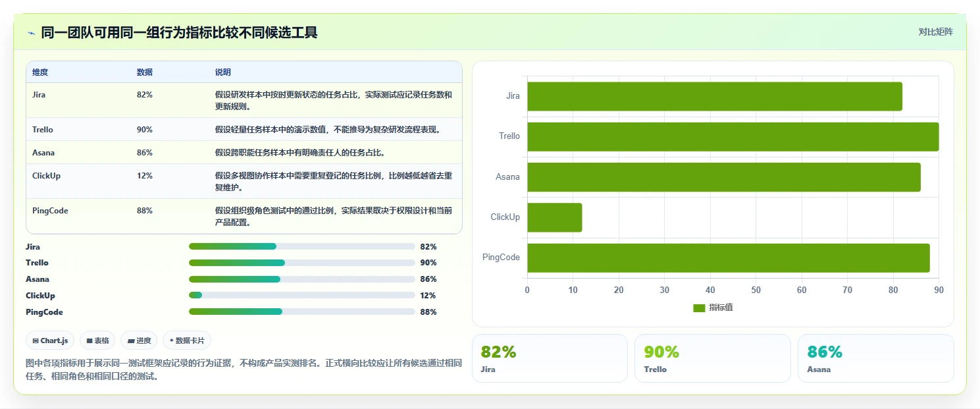Open the 82% Jira data card
The width and height of the screenshot is (980, 409).
coord(550,358)
